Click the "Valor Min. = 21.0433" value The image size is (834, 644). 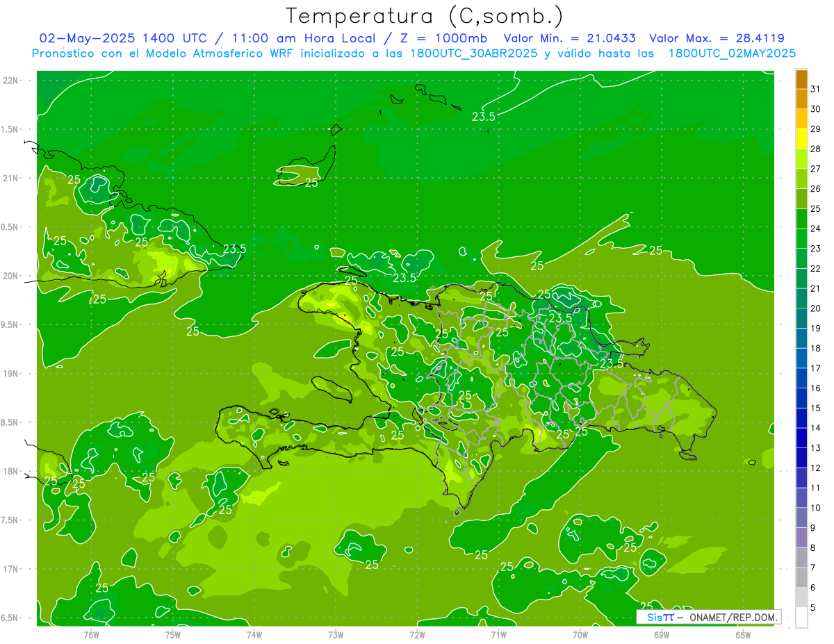click(x=569, y=38)
